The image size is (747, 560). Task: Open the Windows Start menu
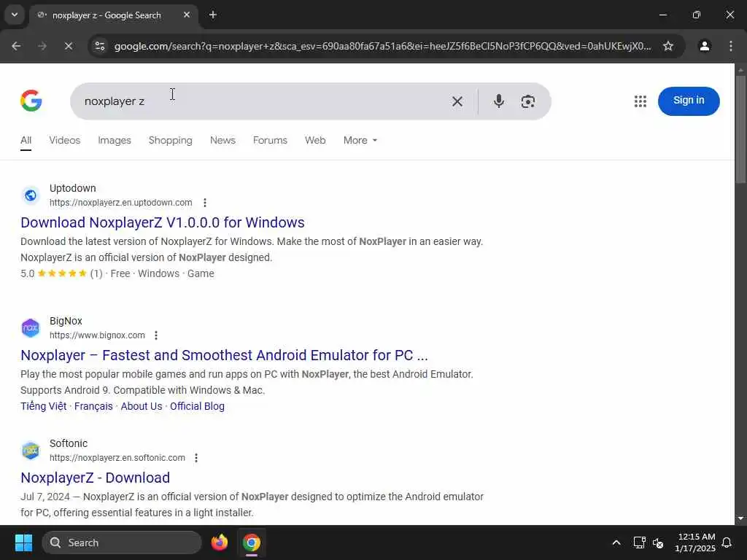pyautogui.click(x=23, y=542)
